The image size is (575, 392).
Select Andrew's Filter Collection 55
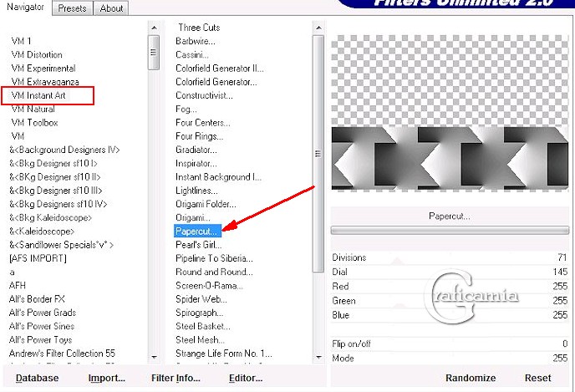click(62, 353)
